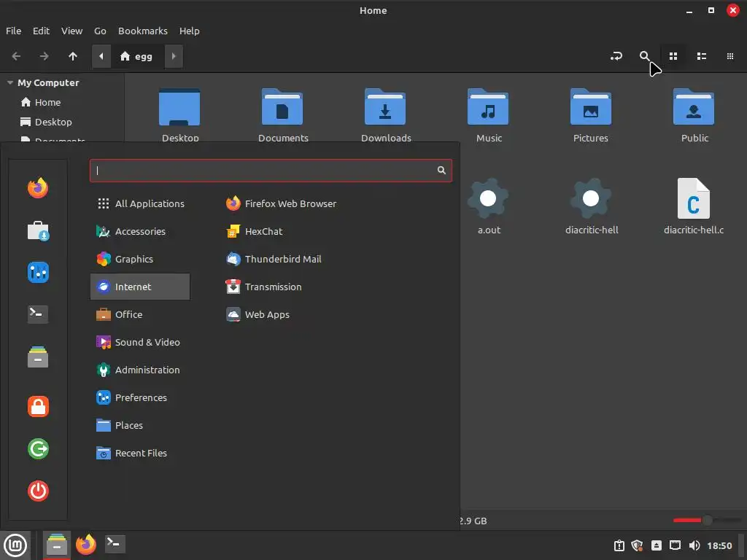Select the Public folder

[x=694, y=116]
